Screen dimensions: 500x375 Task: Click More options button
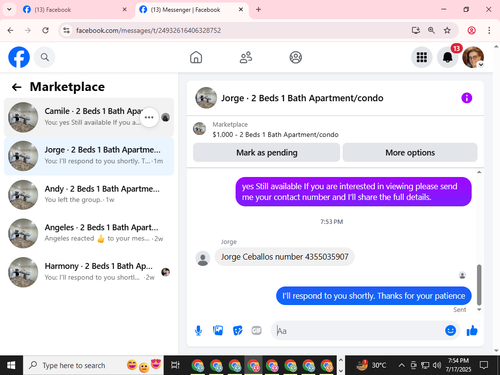click(x=410, y=153)
